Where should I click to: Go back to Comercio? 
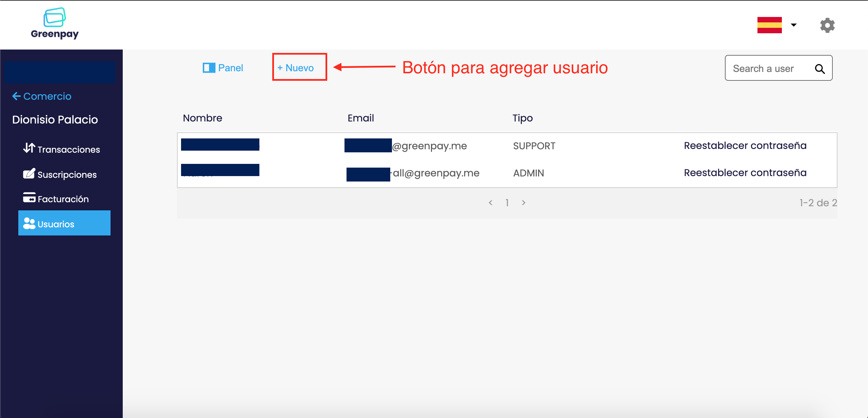[x=42, y=96]
